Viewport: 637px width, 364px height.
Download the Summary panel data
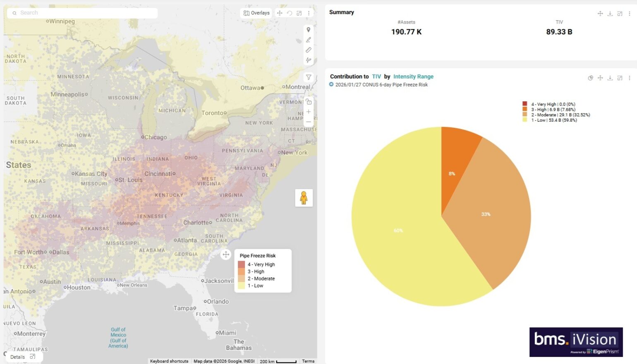(610, 14)
